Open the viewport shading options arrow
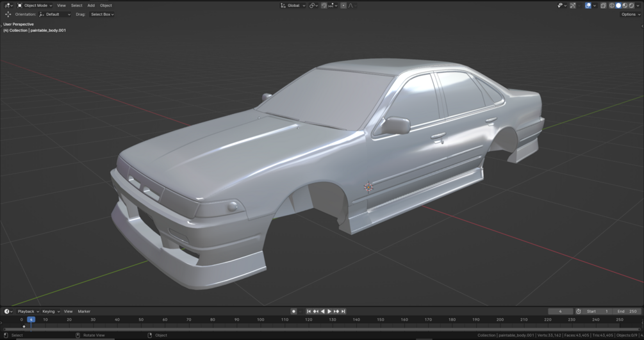The height and width of the screenshot is (340, 644). tap(637, 5)
